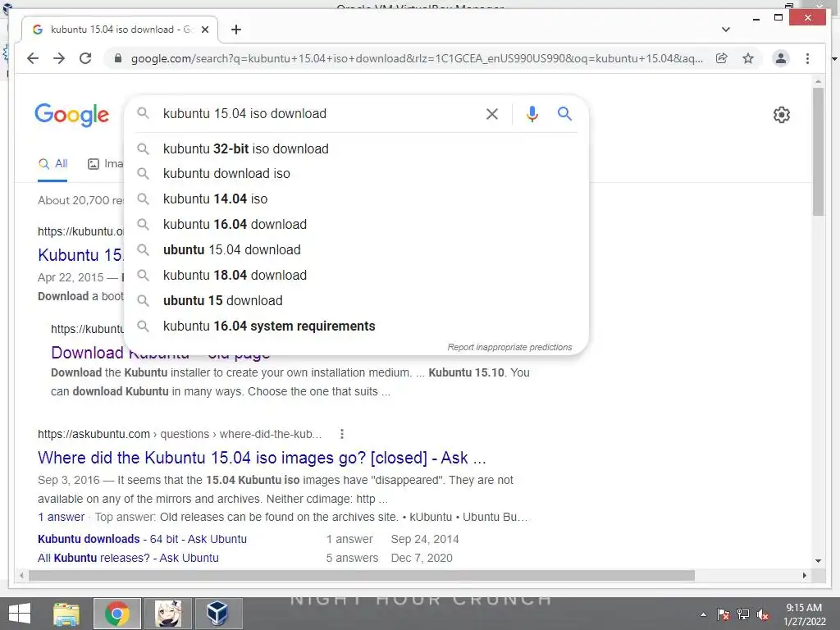Choose suggestion kubuntu 14.04 iso
This screenshot has width=840, height=630.
pyautogui.click(x=356, y=199)
